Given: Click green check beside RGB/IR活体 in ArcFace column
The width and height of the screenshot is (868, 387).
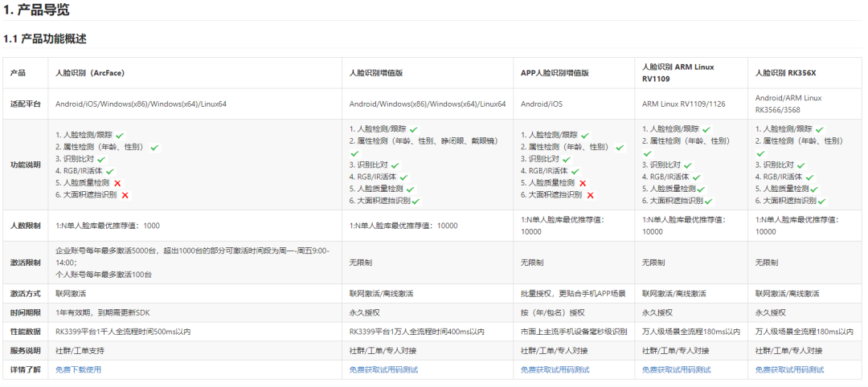Looking at the screenshot, I should (109, 171).
